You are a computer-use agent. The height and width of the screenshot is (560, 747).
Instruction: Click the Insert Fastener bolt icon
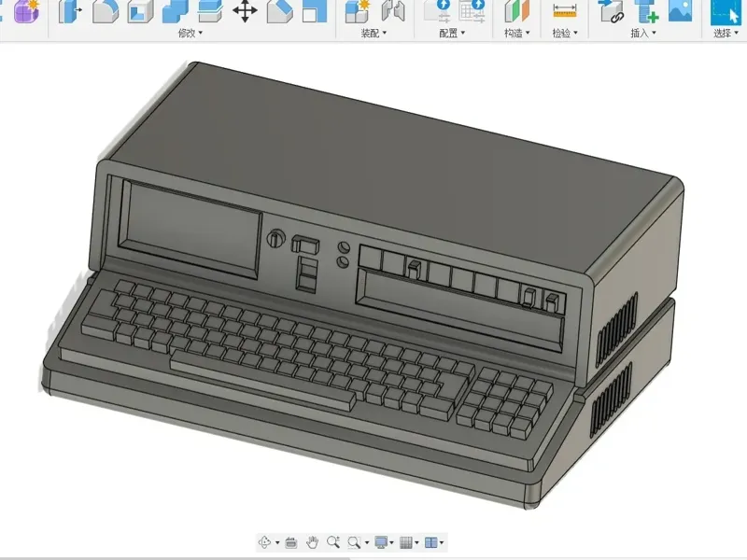pyautogui.click(x=646, y=11)
